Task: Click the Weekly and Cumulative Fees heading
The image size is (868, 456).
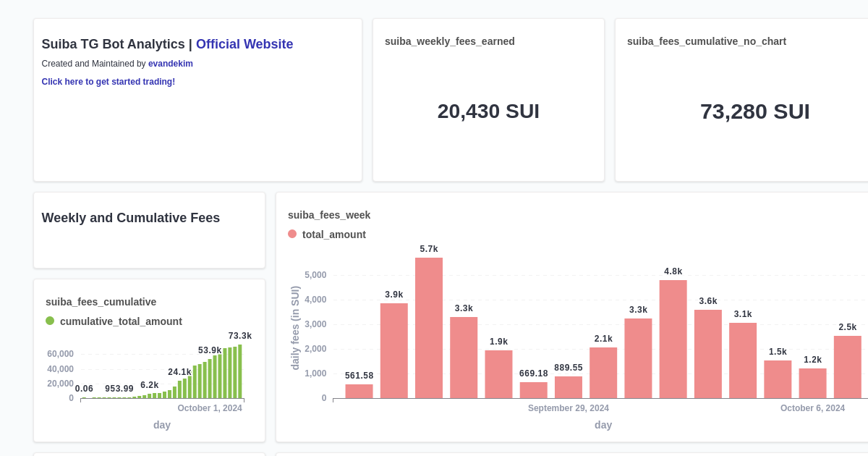Action: coord(130,218)
